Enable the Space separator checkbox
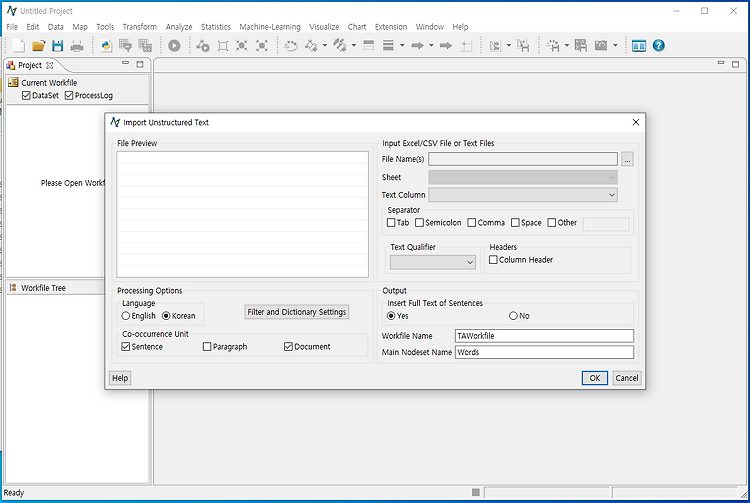This screenshot has height=503, width=750. click(x=515, y=223)
